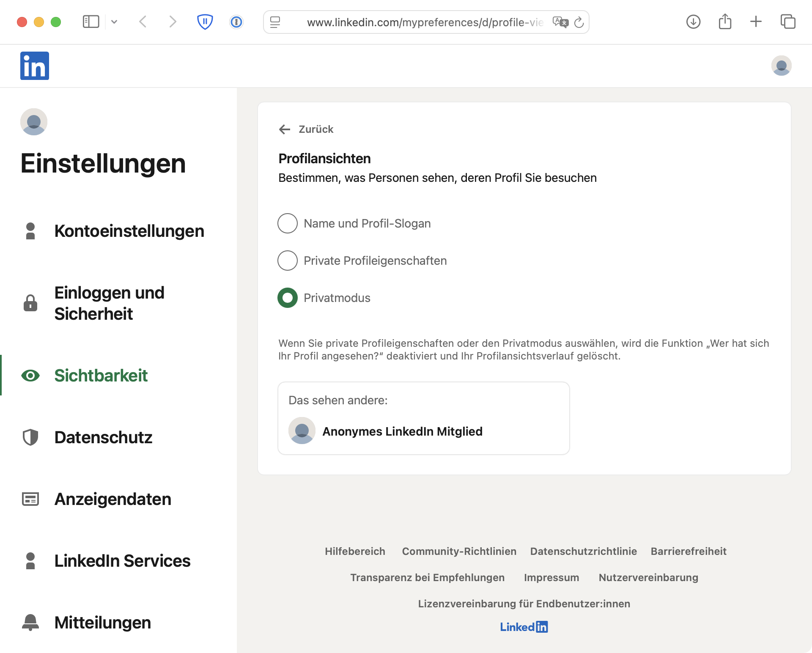Click the share icon in toolbar
Screen dimensions: 812x653
[x=725, y=22]
